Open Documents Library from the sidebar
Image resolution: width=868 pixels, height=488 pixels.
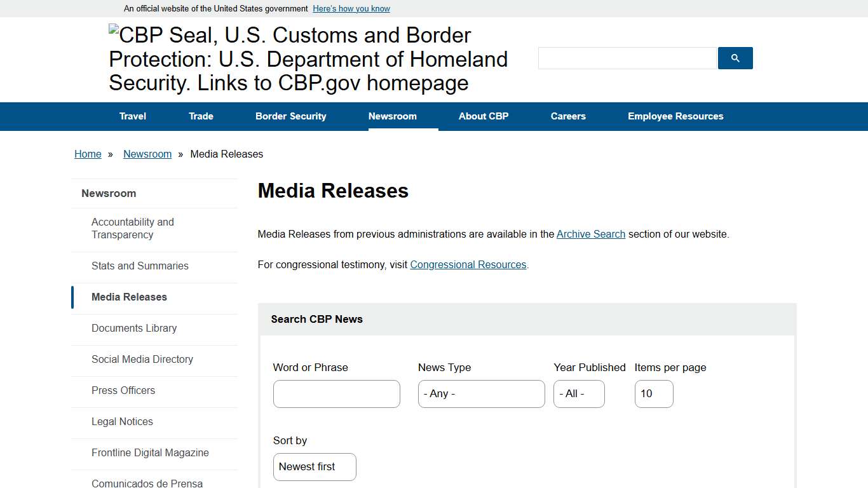click(x=134, y=328)
